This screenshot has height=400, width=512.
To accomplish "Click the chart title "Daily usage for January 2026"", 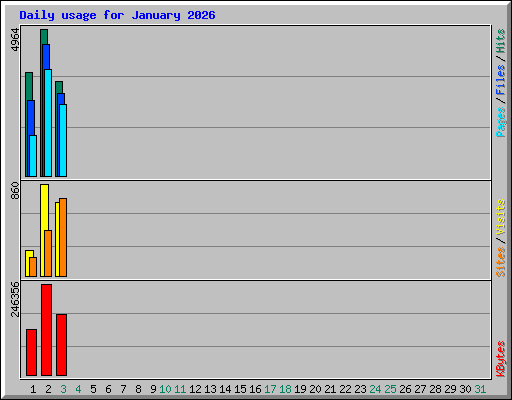I will pyautogui.click(x=117, y=16).
